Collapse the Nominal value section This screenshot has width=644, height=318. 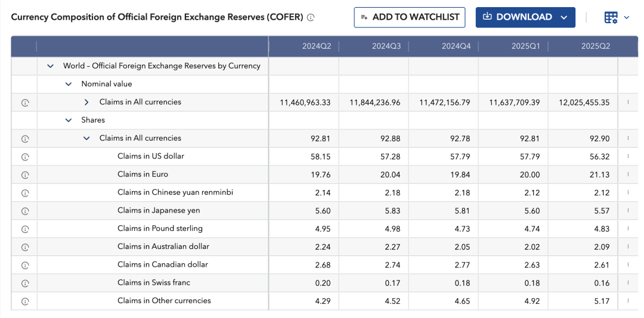pyautogui.click(x=69, y=84)
